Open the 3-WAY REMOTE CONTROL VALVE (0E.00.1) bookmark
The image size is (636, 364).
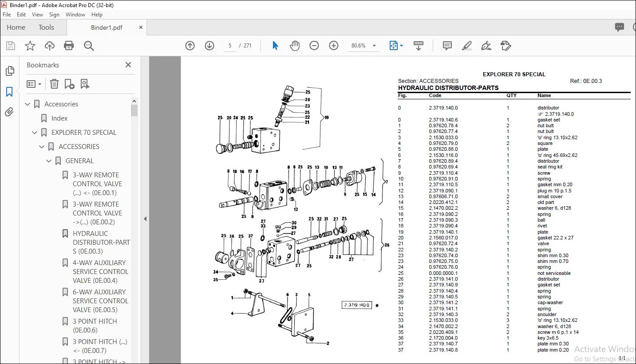coord(97,184)
